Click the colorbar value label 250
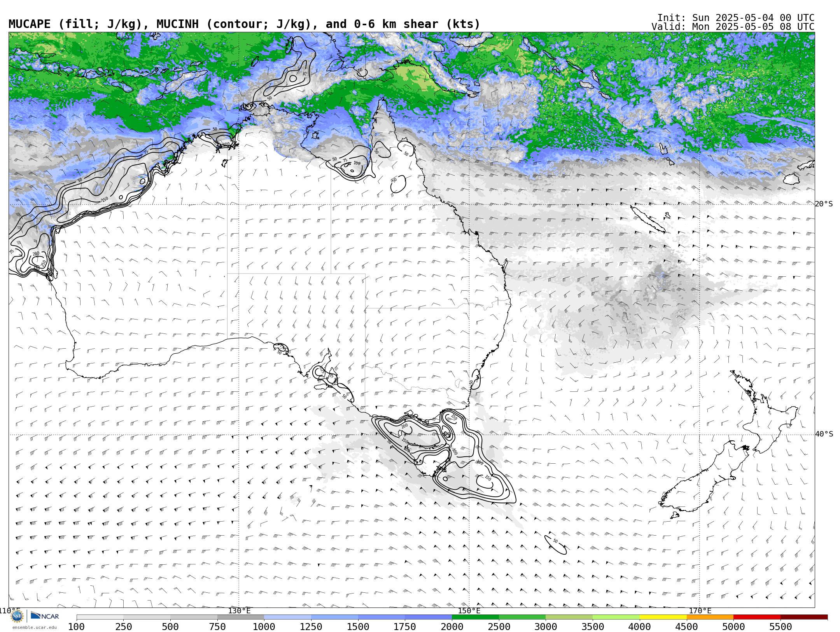 pos(124,627)
